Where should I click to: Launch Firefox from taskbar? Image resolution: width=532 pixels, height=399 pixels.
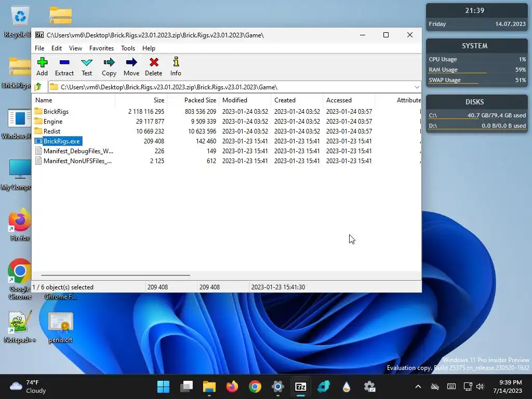[232, 387]
